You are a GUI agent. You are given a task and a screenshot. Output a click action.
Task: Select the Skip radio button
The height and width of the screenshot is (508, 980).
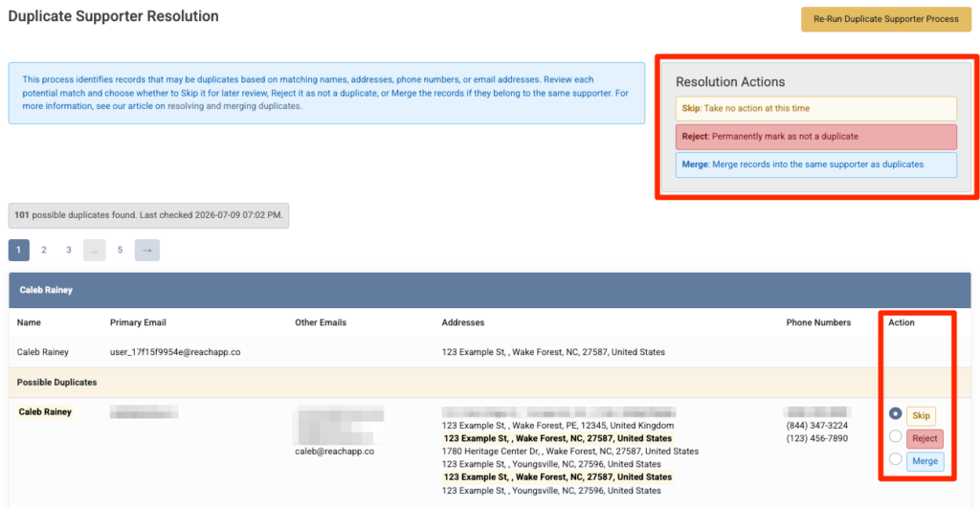coord(895,413)
